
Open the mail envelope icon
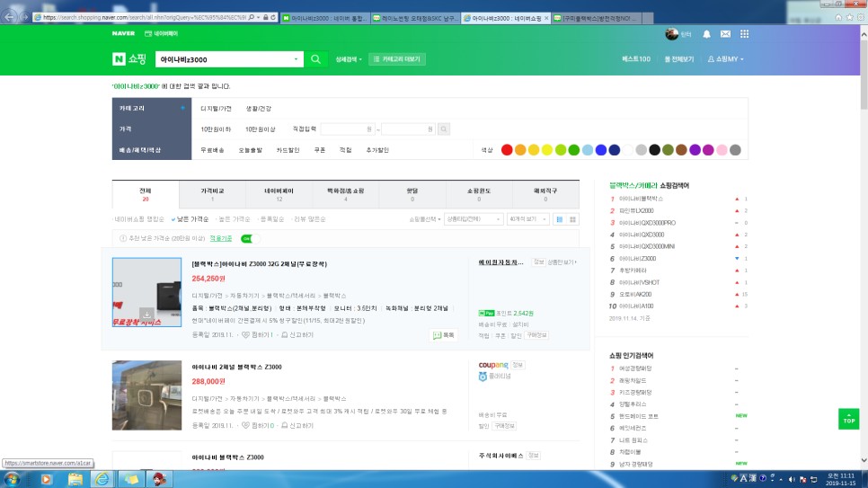click(x=725, y=34)
